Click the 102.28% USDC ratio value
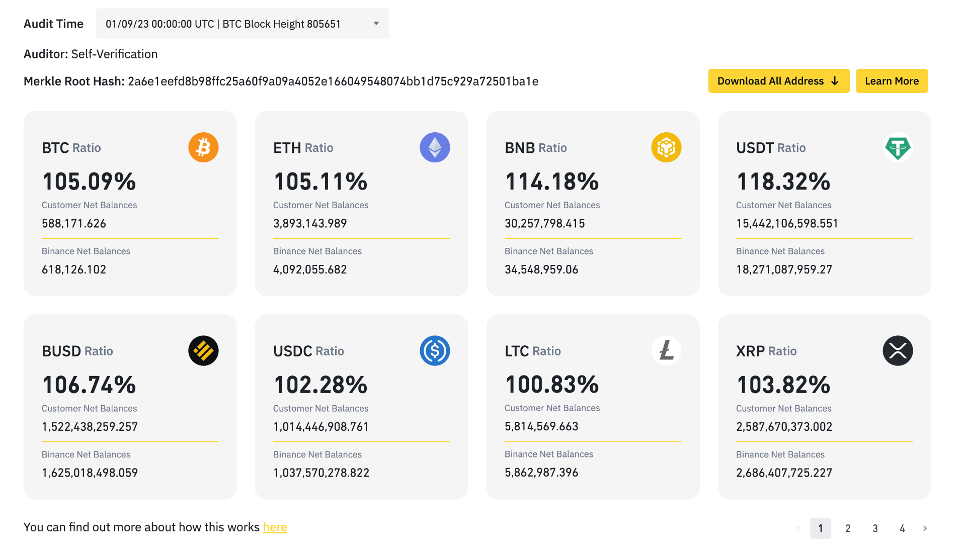The width and height of the screenshot is (966, 560). point(320,385)
